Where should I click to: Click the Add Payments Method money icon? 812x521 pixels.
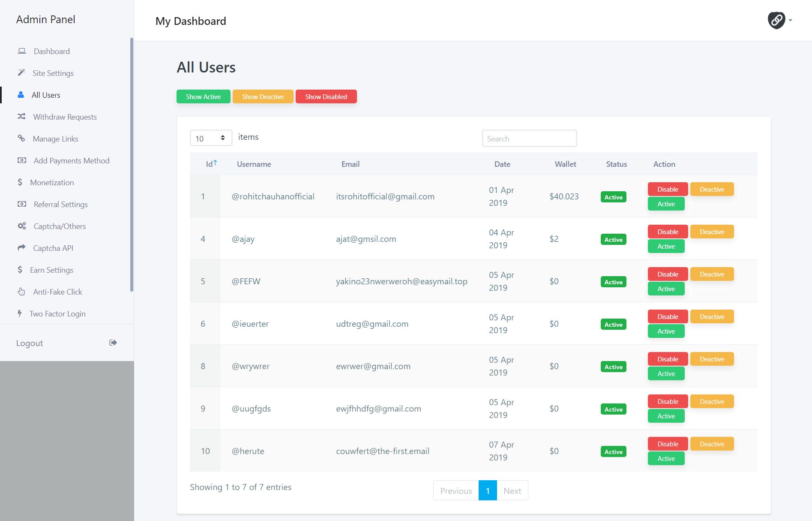coord(22,160)
